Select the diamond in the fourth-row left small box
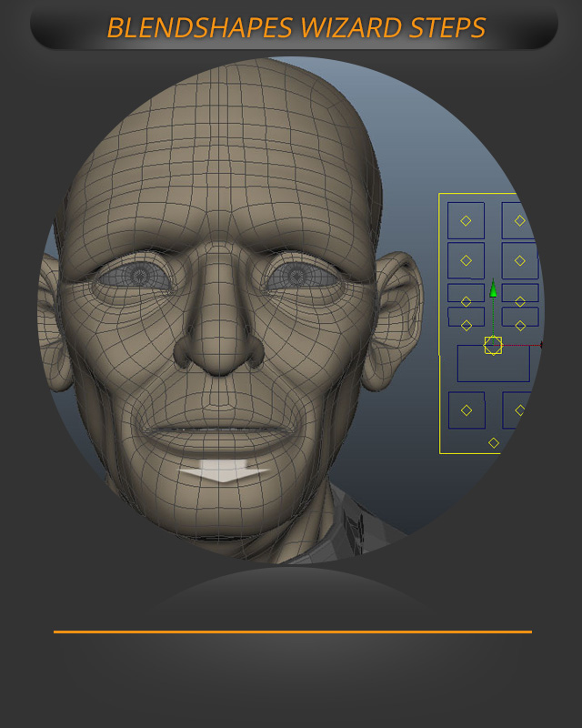 (x=467, y=326)
